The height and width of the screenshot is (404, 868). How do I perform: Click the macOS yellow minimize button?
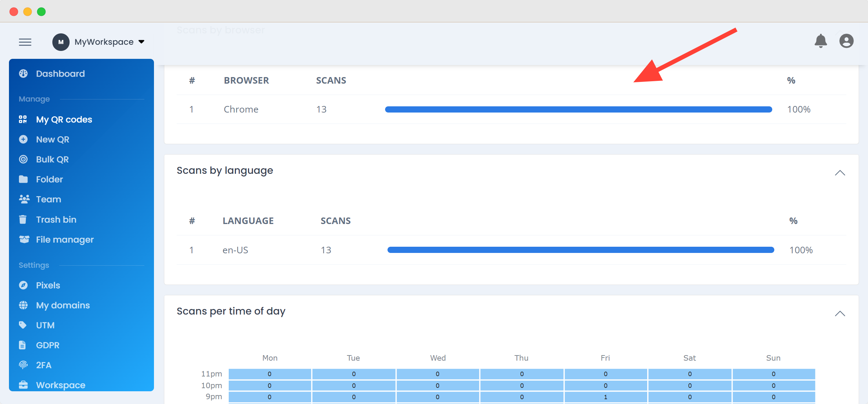[x=28, y=12]
